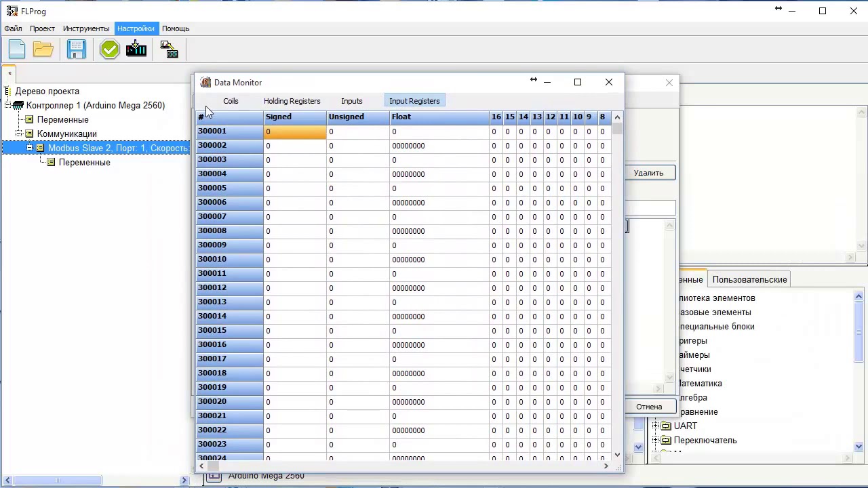
Task: Click right arrow of project tree scrollbar
Action: [x=184, y=481]
